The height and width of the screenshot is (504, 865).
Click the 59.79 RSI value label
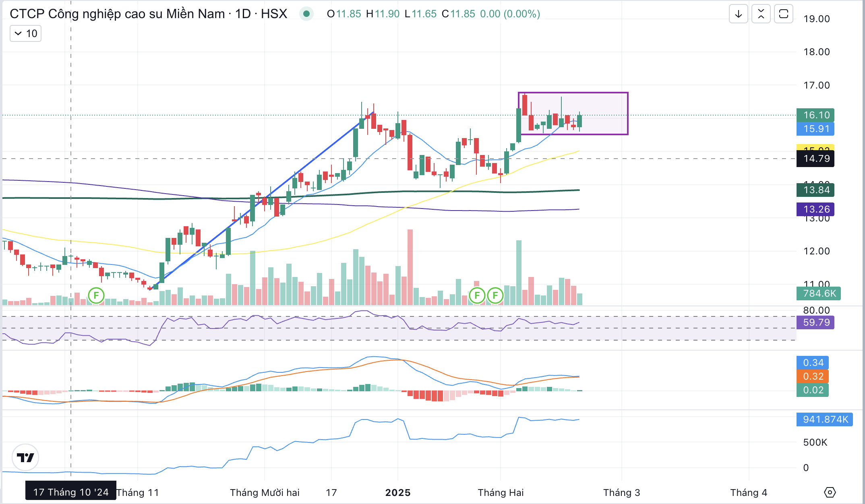click(x=815, y=322)
